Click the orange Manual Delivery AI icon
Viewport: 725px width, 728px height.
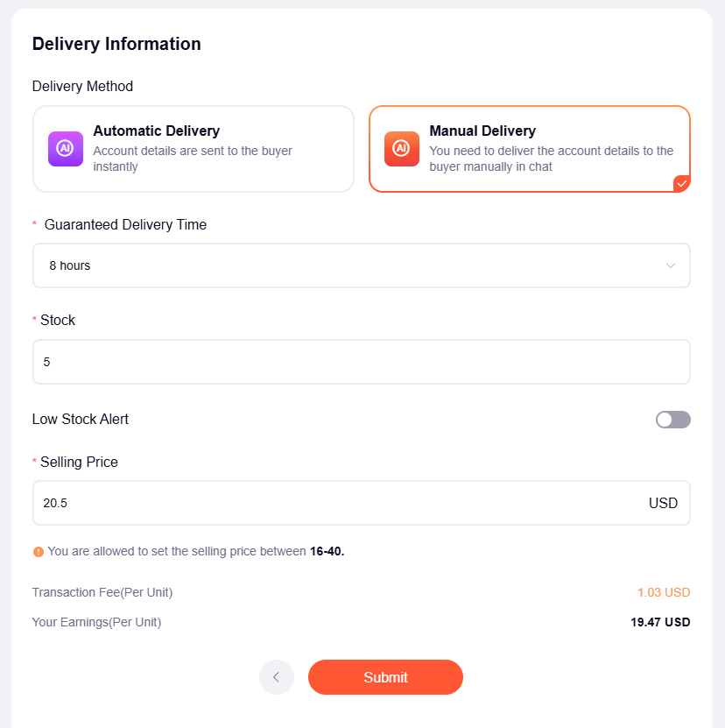[x=402, y=149]
